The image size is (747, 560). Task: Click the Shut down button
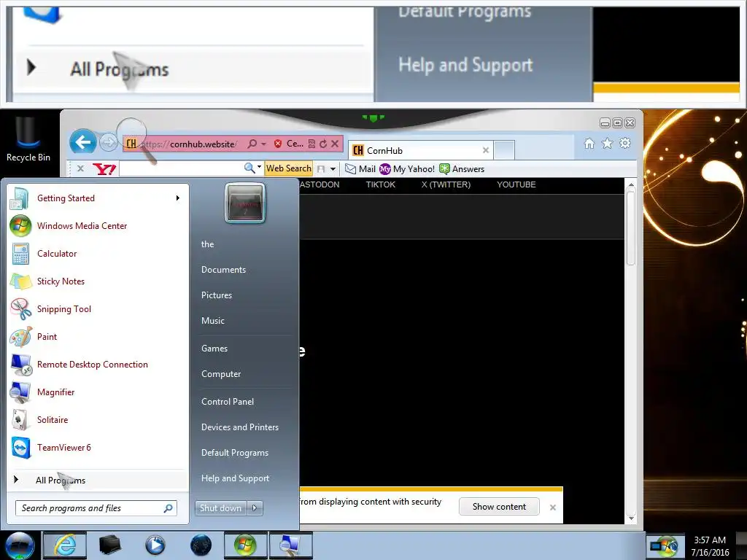click(x=220, y=508)
